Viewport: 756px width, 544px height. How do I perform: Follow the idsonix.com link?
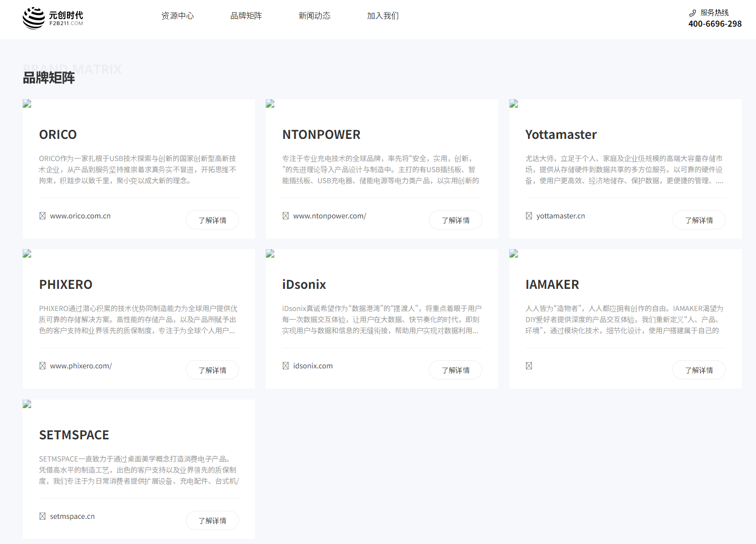click(x=313, y=366)
